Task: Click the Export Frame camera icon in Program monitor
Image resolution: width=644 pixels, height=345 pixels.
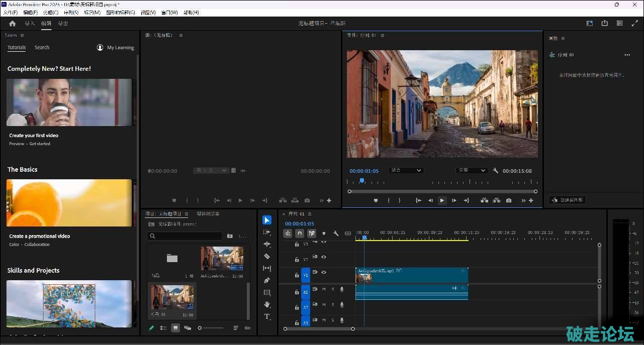Action: point(509,200)
